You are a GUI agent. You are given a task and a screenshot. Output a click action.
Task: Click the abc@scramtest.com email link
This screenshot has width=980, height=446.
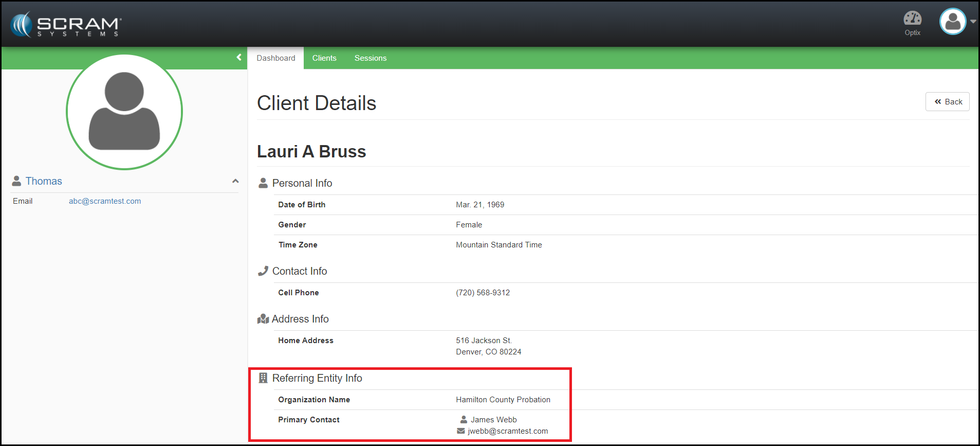point(105,201)
